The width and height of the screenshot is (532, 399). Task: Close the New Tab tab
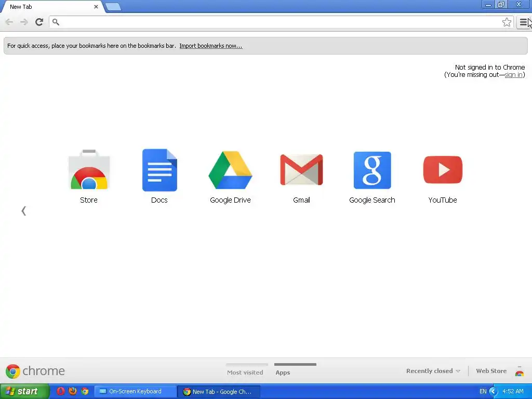96,6
